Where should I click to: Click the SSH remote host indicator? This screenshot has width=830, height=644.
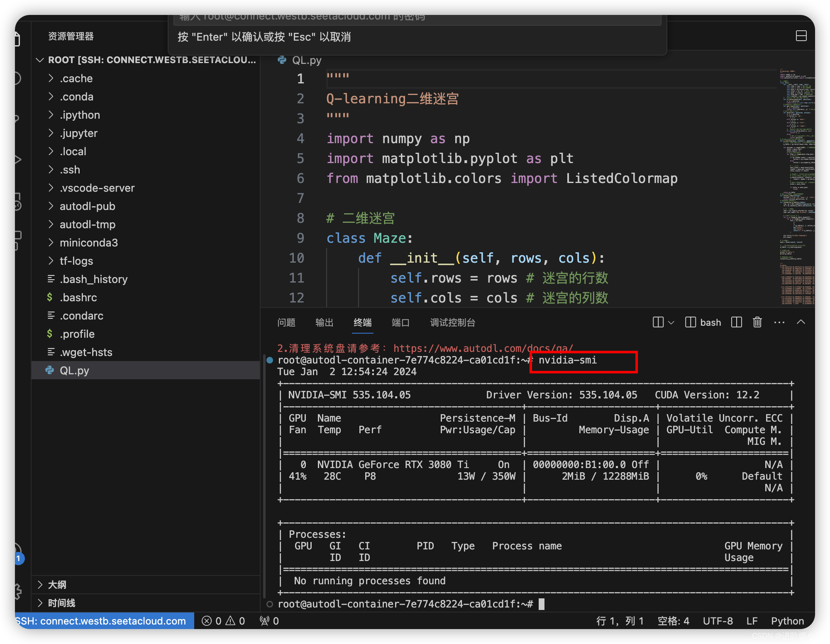(104, 621)
